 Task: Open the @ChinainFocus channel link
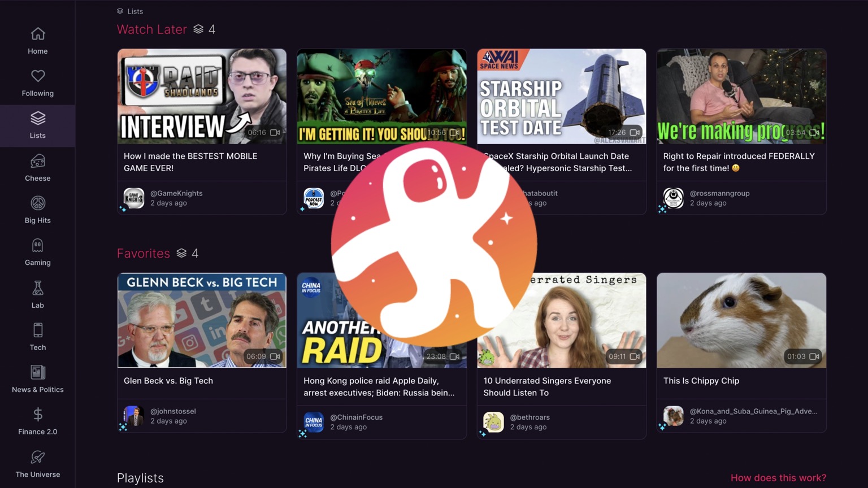(x=356, y=417)
